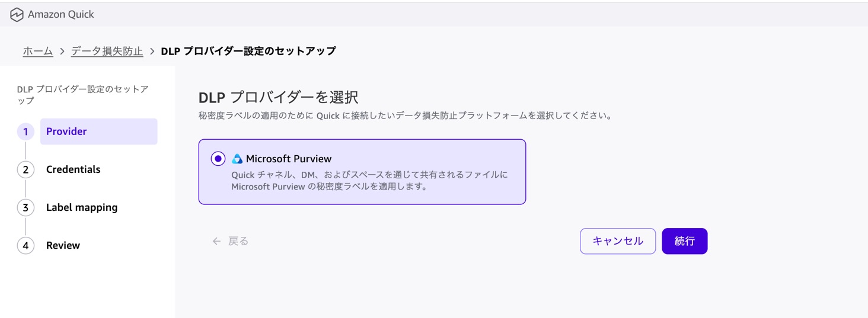The image size is (868, 318).
Task: Go to the データ損失防止 breadcrumb link
Action: tap(107, 51)
